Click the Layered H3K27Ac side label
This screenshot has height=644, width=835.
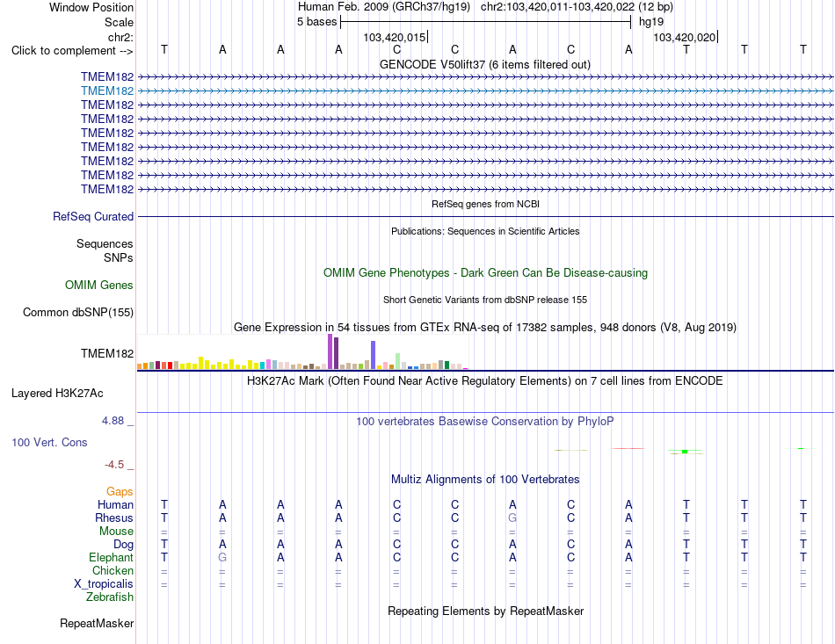[x=57, y=394]
